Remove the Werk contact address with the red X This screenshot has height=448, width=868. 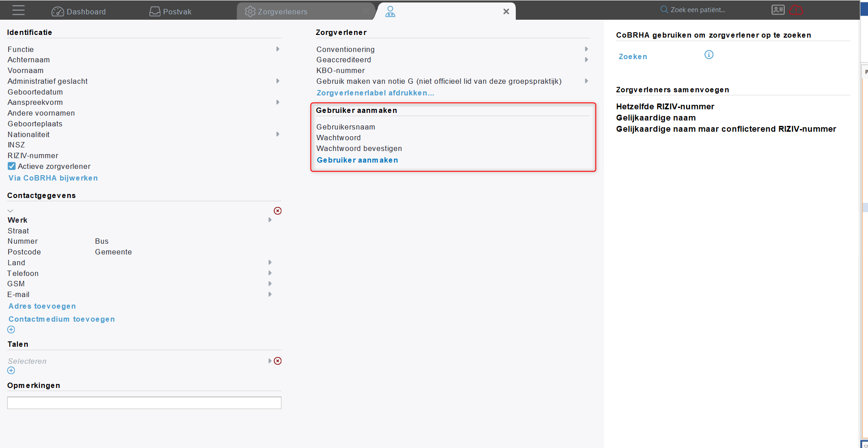coord(278,211)
